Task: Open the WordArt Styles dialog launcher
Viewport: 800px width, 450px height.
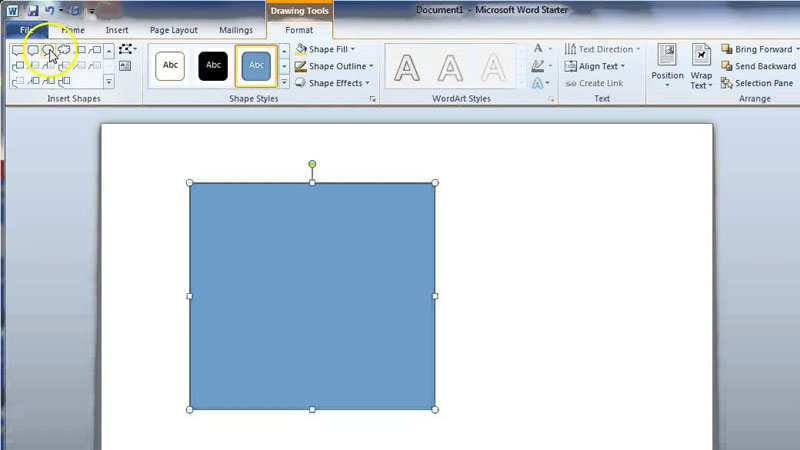Action: (x=551, y=99)
